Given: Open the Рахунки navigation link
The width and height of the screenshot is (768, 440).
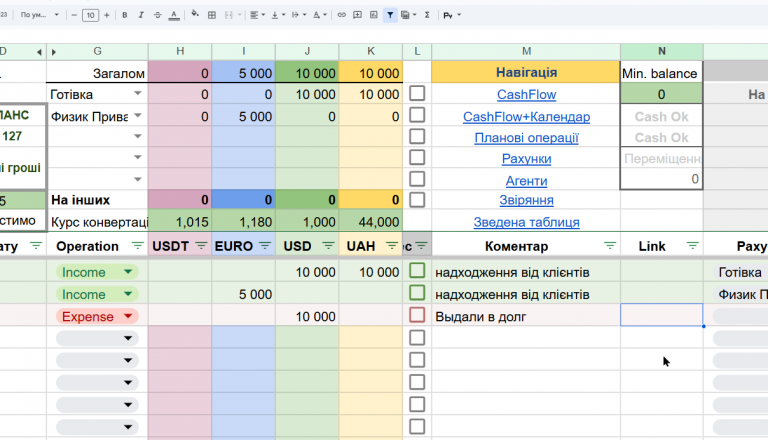Looking at the screenshot, I should (527, 159).
